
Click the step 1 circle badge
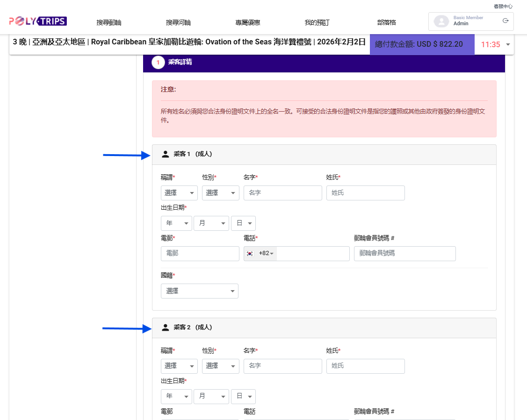(x=158, y=63)
